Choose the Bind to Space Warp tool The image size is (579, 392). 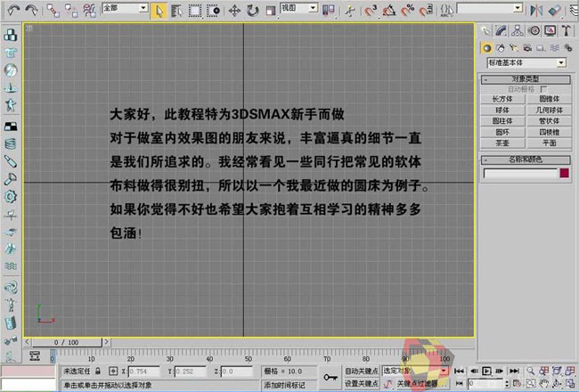point(89,11)
